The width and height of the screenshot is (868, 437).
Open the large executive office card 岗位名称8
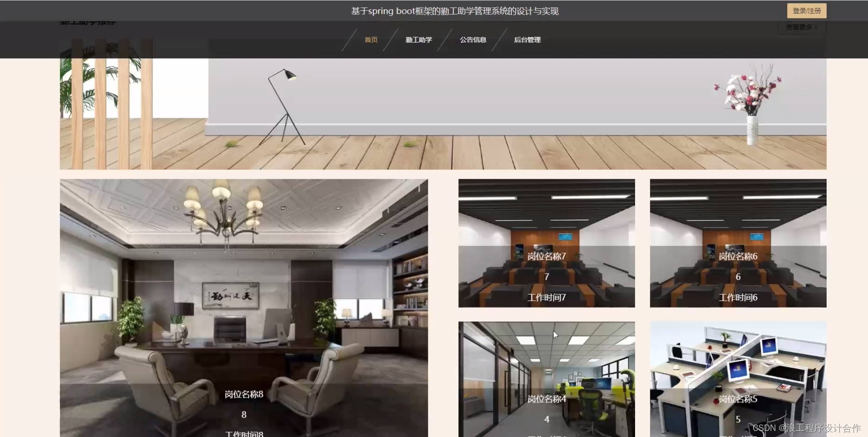tap(244, 308)
